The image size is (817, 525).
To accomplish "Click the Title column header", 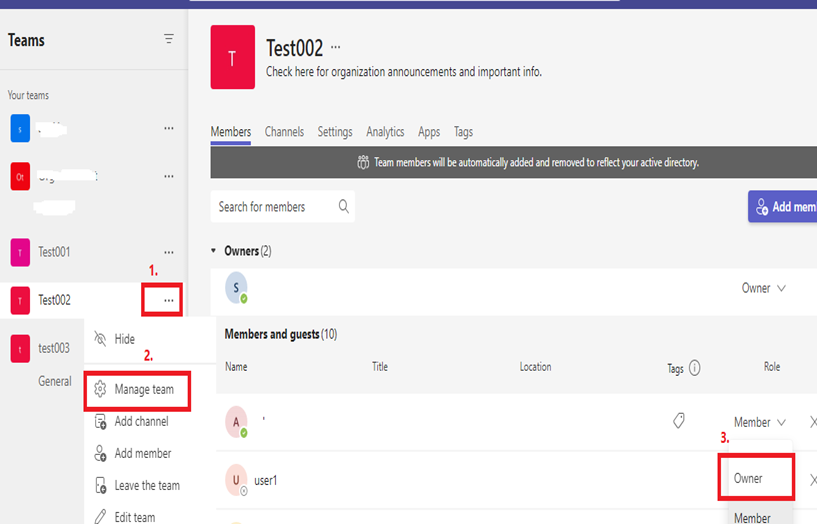I will pyautogui.click(x=380, y=367).
